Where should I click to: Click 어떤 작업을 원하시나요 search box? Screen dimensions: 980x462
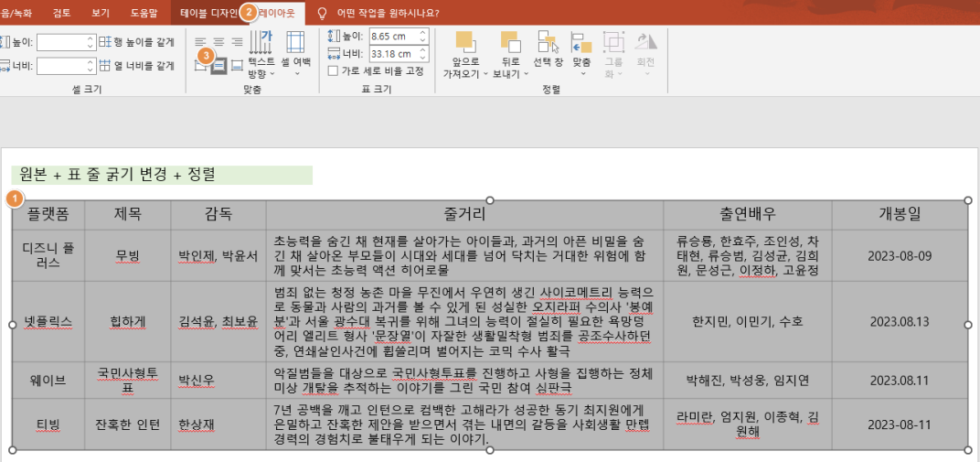[388, 12]
